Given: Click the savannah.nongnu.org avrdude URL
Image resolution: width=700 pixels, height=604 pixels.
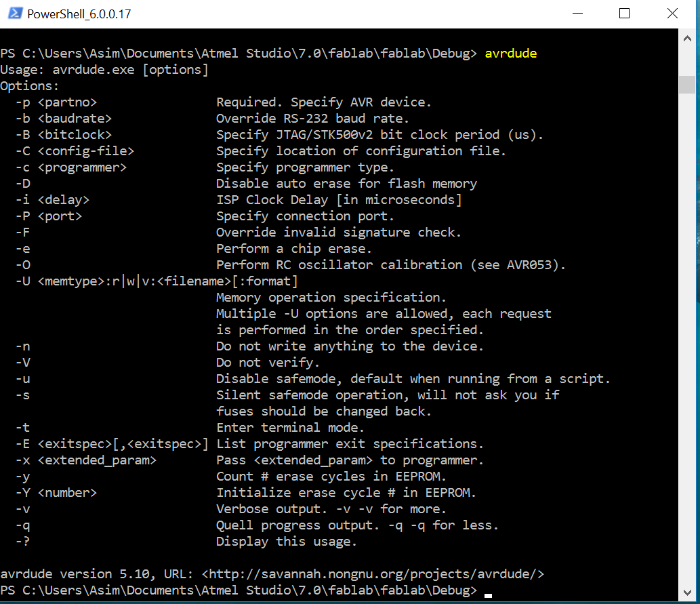Looking at the screenshot, I should coord(373,574).
